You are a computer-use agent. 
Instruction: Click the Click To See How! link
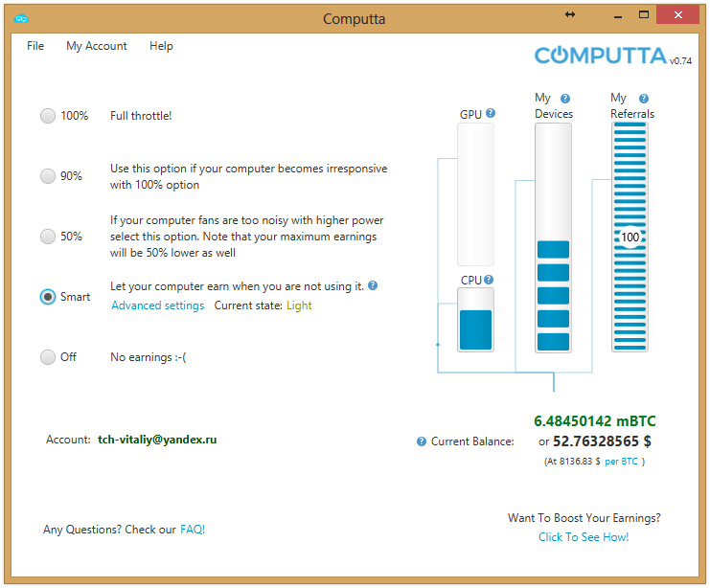pos(584,537)
